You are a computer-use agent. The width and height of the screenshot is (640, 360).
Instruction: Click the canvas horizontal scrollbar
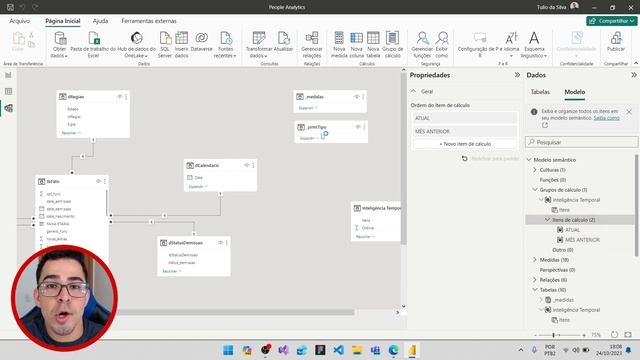237,312
